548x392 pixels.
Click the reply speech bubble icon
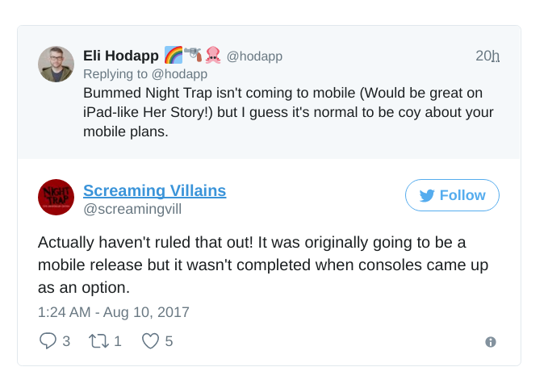(48, 340)
